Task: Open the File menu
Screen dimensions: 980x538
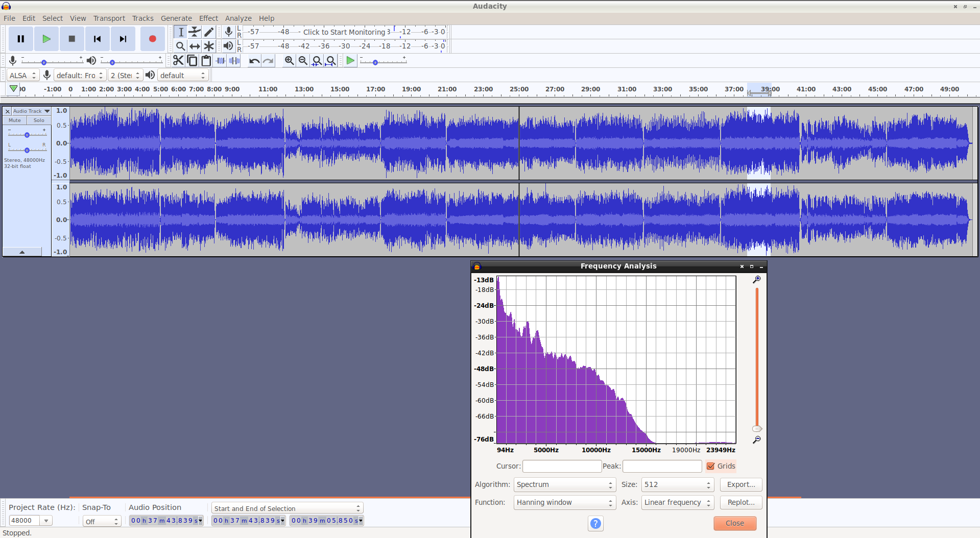Action: pyautogui.click(x=9, y=18)
